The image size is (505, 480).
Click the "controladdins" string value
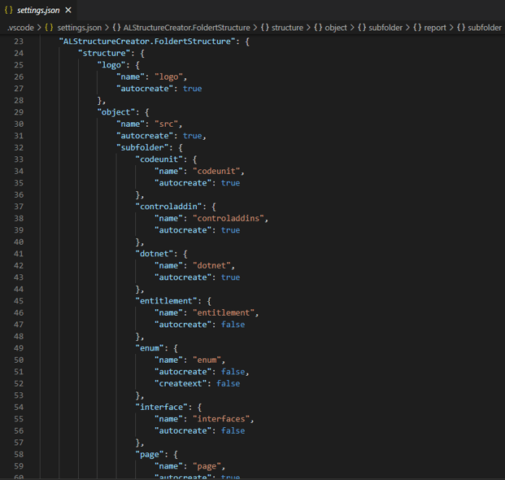(x=228, y=218)
